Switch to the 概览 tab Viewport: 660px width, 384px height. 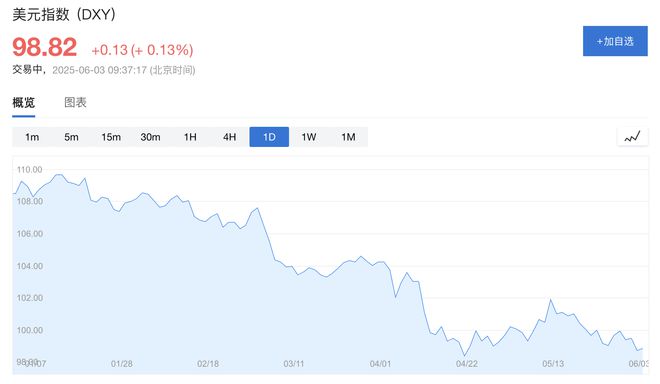tap(24, 102)
